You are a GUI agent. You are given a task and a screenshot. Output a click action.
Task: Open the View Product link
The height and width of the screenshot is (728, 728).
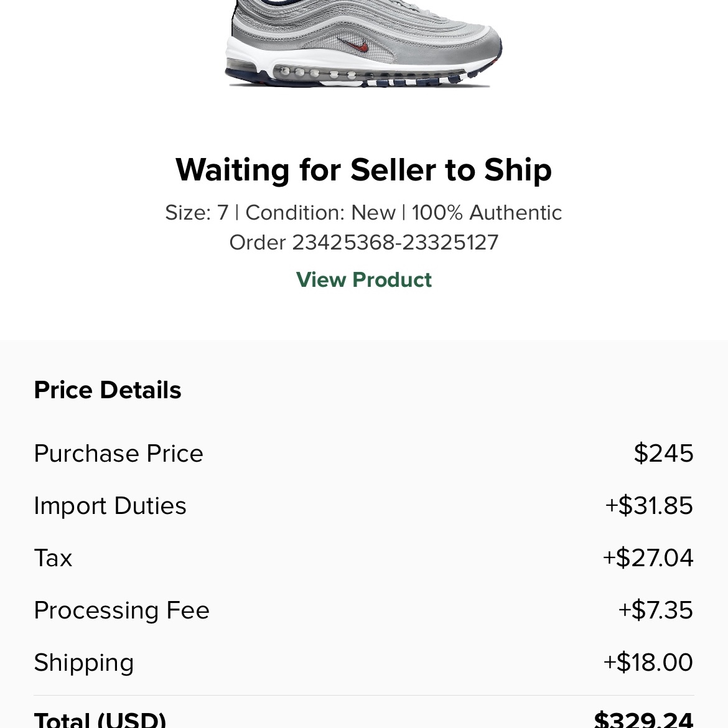click(363, 279)
